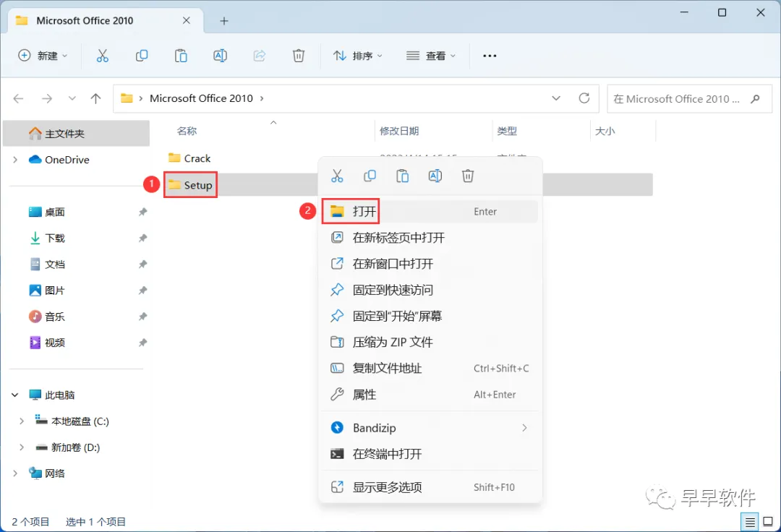Select the Setup folder
This screenshot has width=781, height=532.
[191, 185]
